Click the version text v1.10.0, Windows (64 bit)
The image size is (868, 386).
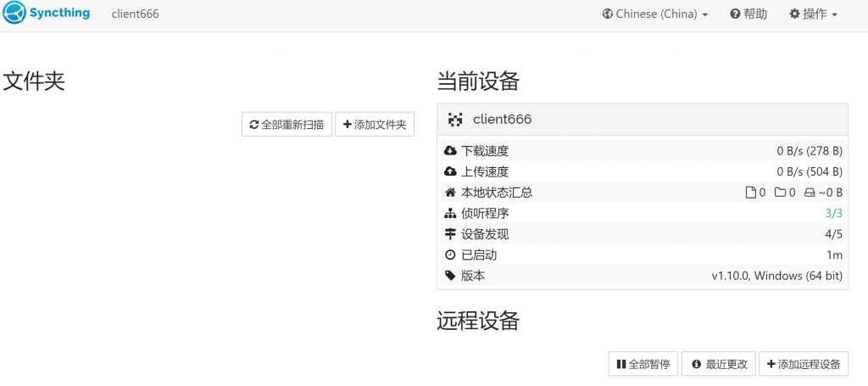[777, 276]
